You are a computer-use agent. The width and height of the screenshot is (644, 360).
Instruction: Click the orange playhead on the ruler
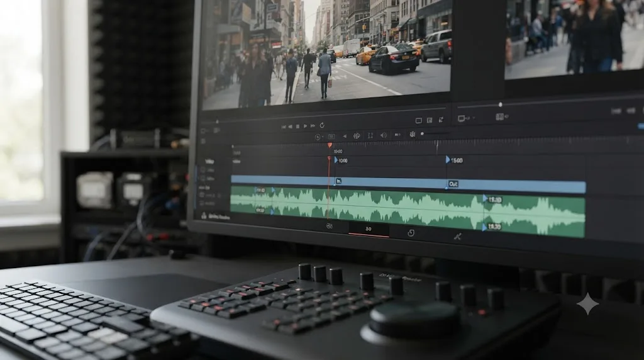[330, 145]
